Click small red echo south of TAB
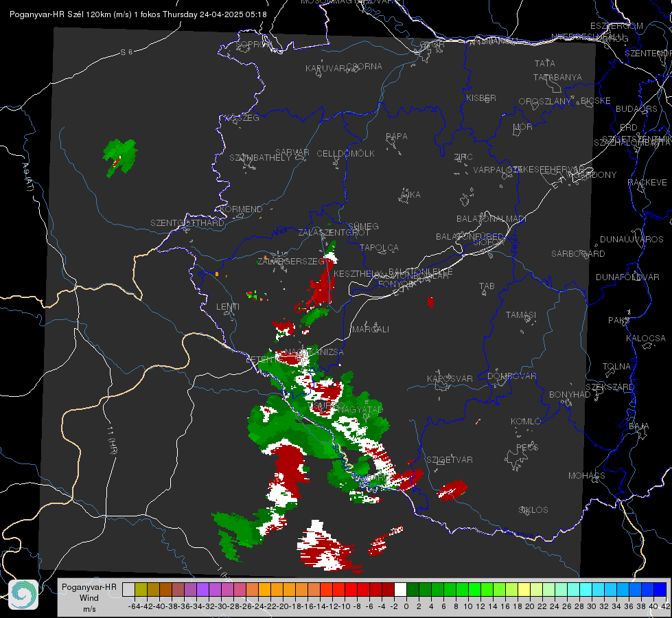The image size is (672, 618). pyautogui.click(x=430, y=302)
